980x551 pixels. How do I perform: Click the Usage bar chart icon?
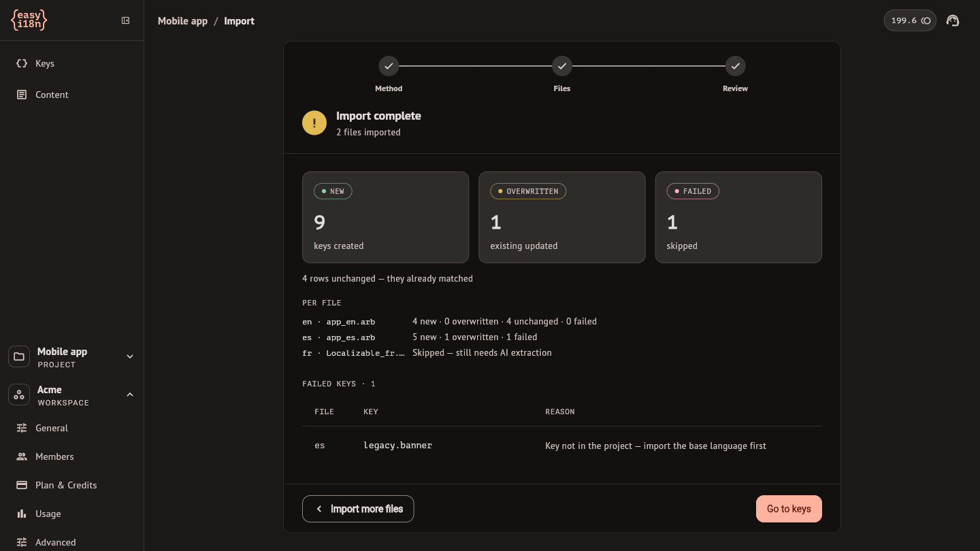tap(22, 514)
